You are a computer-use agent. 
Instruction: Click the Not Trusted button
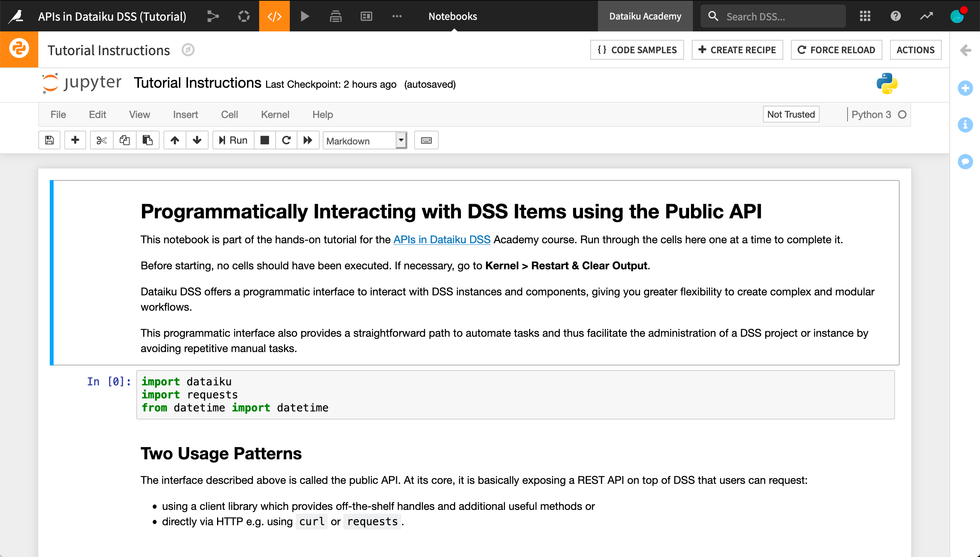click(791, 114)
